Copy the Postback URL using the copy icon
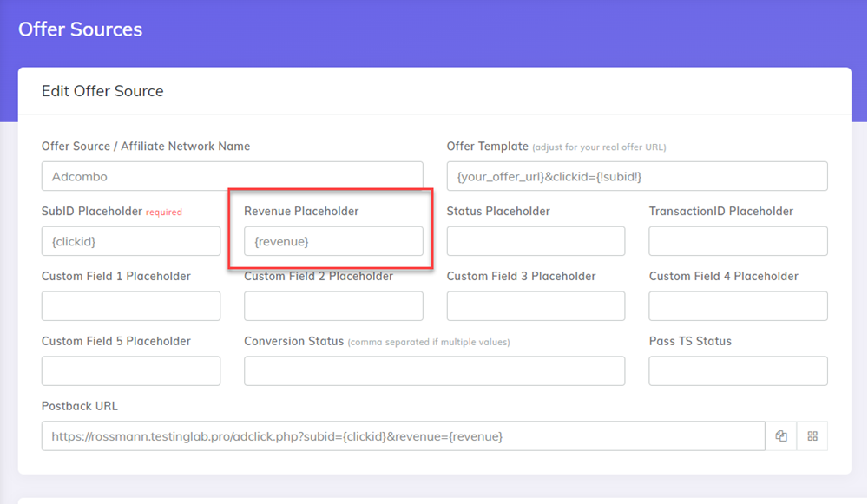The width and height of the screenshot is (868, 504). point(780,435)
